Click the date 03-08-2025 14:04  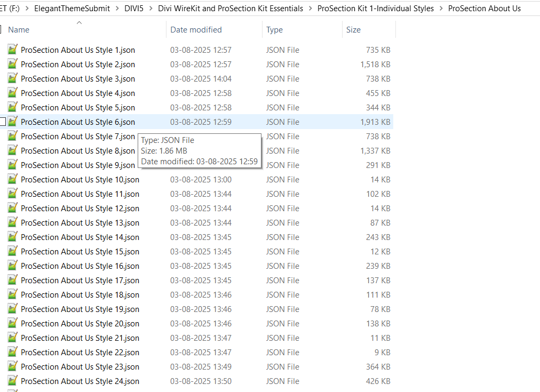coord(201,79)
